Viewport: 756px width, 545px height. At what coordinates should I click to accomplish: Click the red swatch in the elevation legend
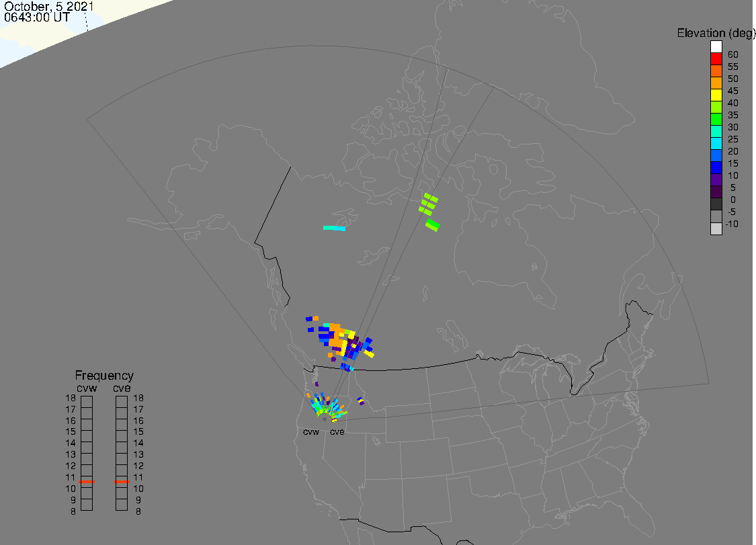click(x=716, y=59)
